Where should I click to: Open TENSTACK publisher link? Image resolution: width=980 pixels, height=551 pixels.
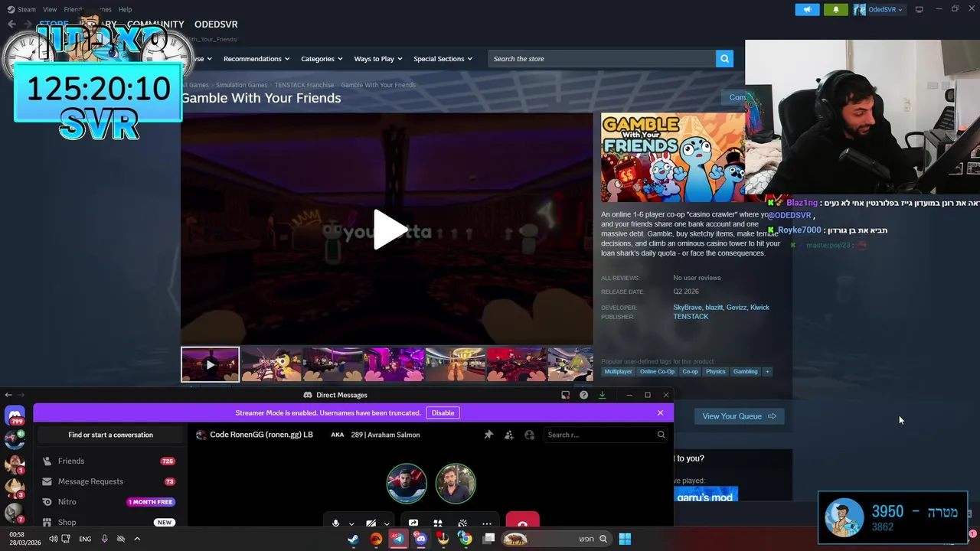691,317
